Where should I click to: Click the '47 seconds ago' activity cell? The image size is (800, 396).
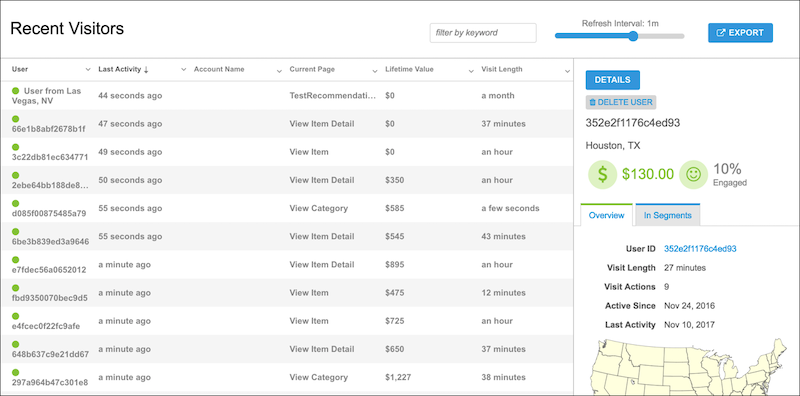pos(130,124)
